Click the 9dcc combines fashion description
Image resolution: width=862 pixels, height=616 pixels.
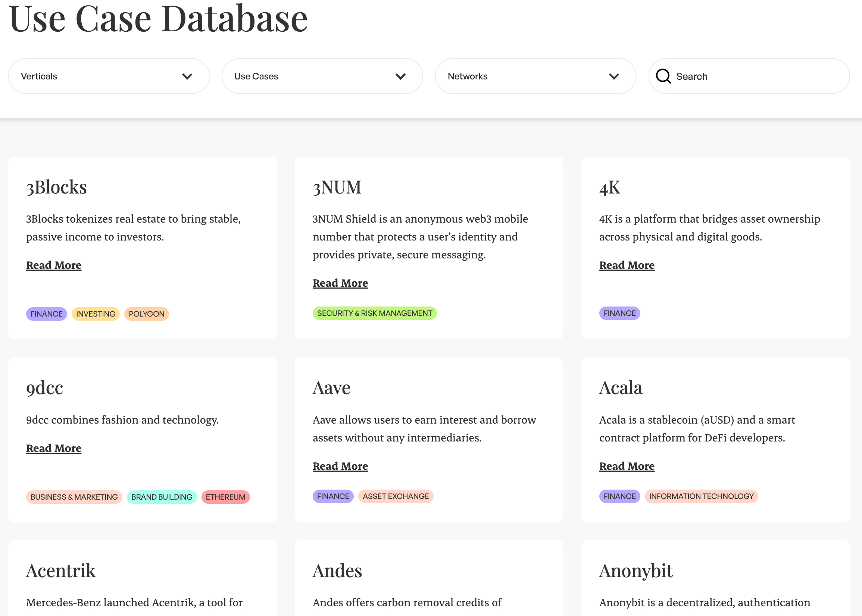[122, 420]
